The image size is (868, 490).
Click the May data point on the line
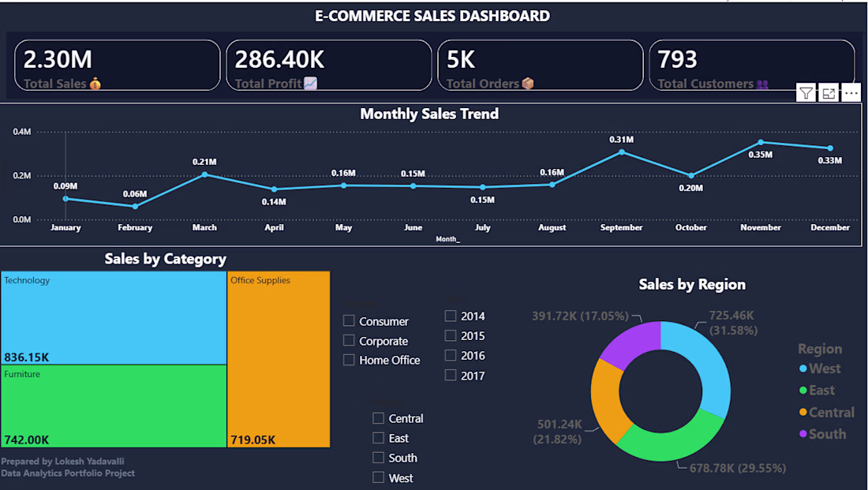pos(344,185)
